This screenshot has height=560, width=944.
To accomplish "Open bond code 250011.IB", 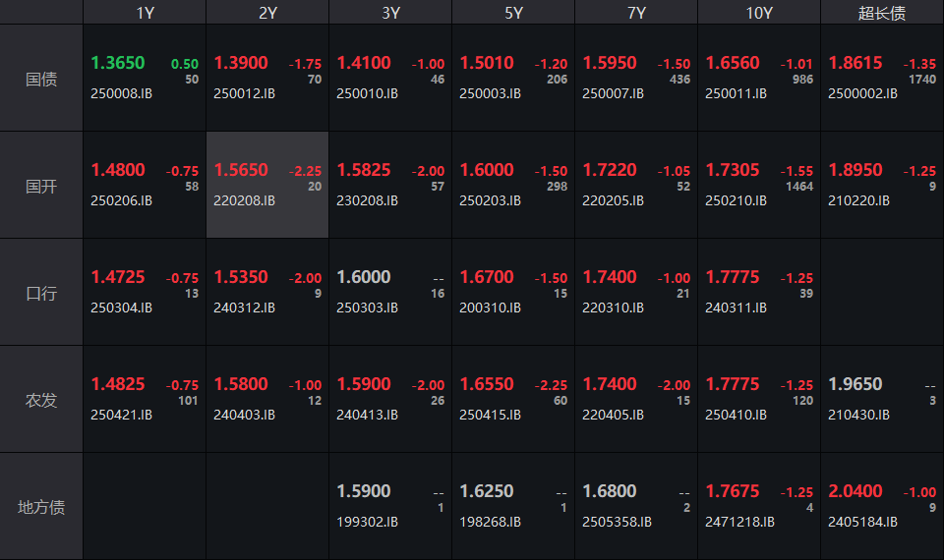I will tap(736, 94).
